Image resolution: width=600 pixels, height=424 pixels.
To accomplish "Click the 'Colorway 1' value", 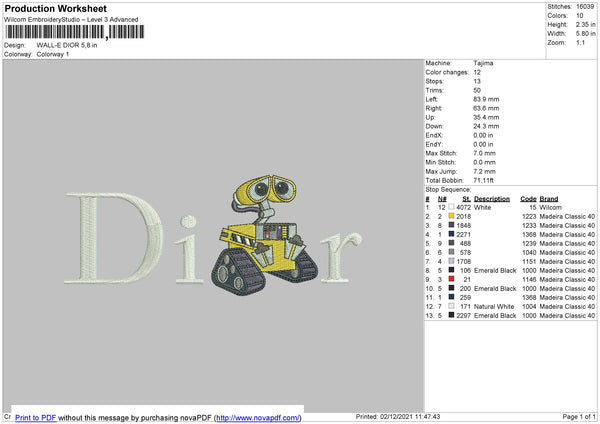I will (52, 54).
